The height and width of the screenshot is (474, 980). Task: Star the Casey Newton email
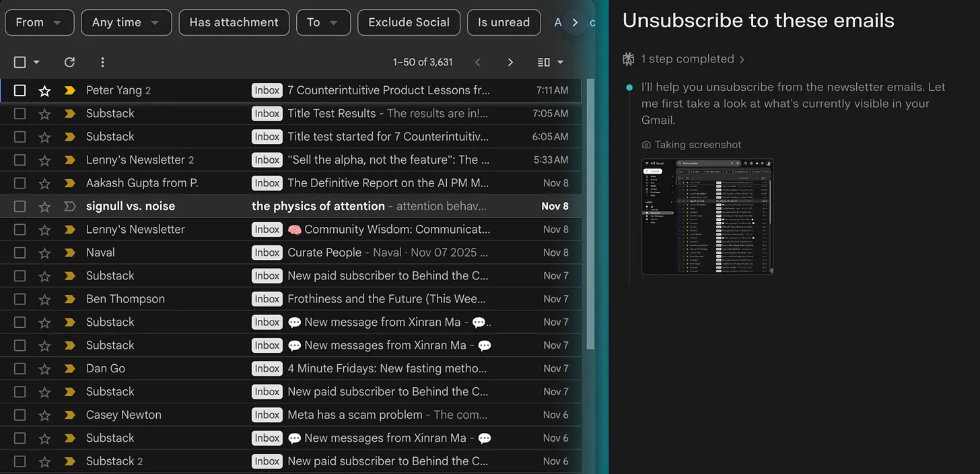coord(44,415)
